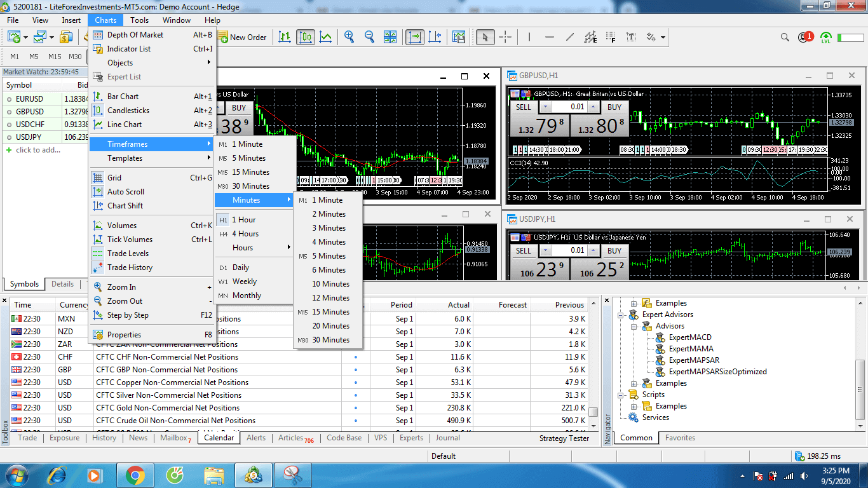The image size is (868, 488).
Task: Switch chart to bar chart via toolbar icon
Action: [x=285, y=37]
